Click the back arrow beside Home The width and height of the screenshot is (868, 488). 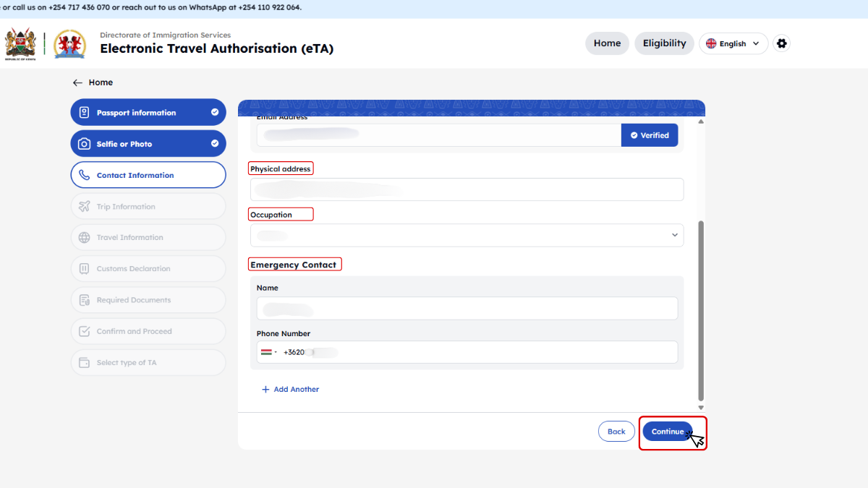[77, 83]
